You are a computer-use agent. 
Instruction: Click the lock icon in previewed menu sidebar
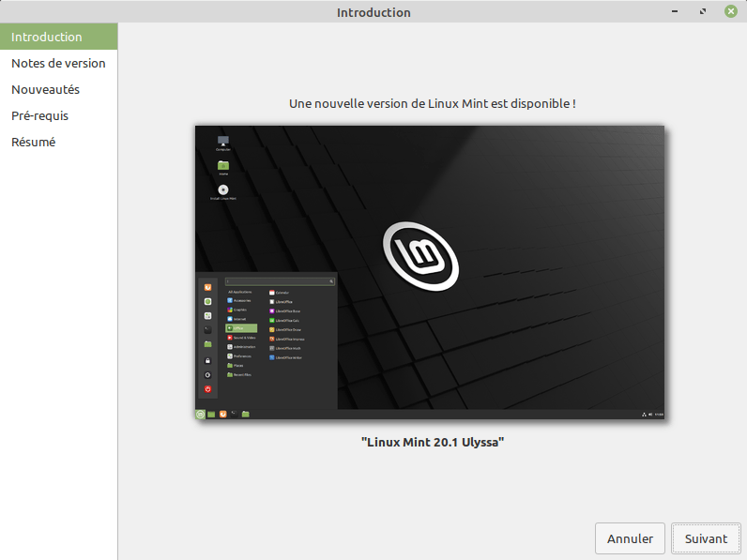(x=208, y=360)
